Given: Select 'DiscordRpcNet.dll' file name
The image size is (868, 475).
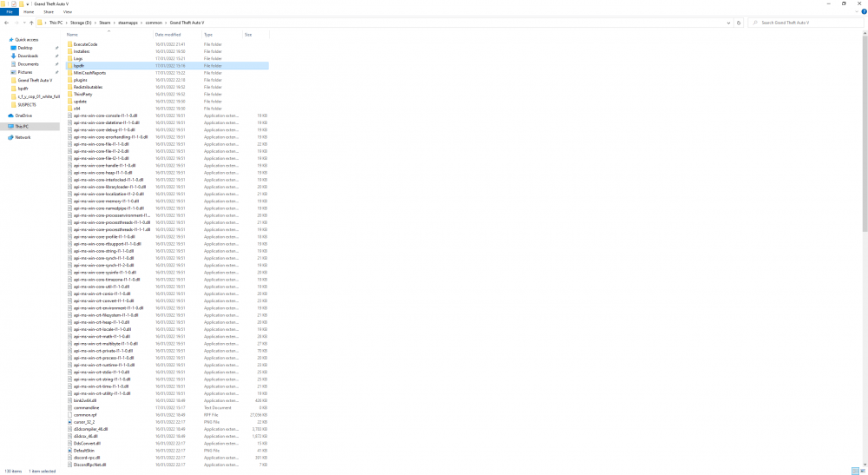Looking at the screenshot, I should click(x=89, y=465).
